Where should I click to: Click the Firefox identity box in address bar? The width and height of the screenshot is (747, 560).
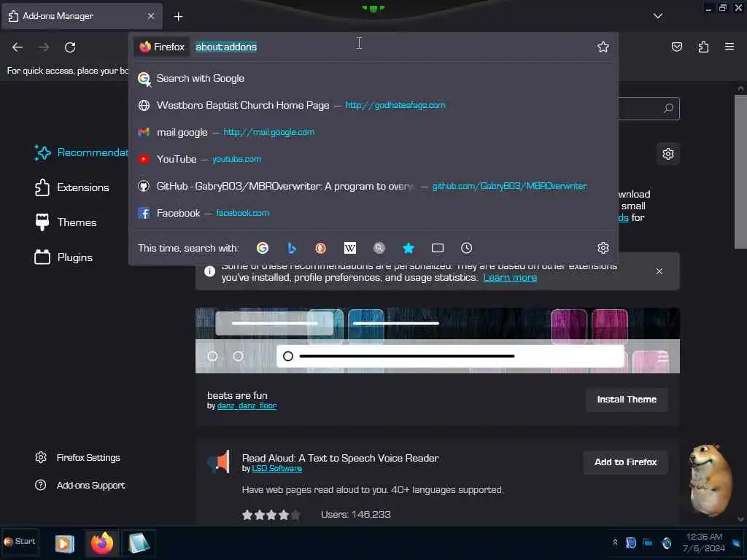[x=162, y=47]
